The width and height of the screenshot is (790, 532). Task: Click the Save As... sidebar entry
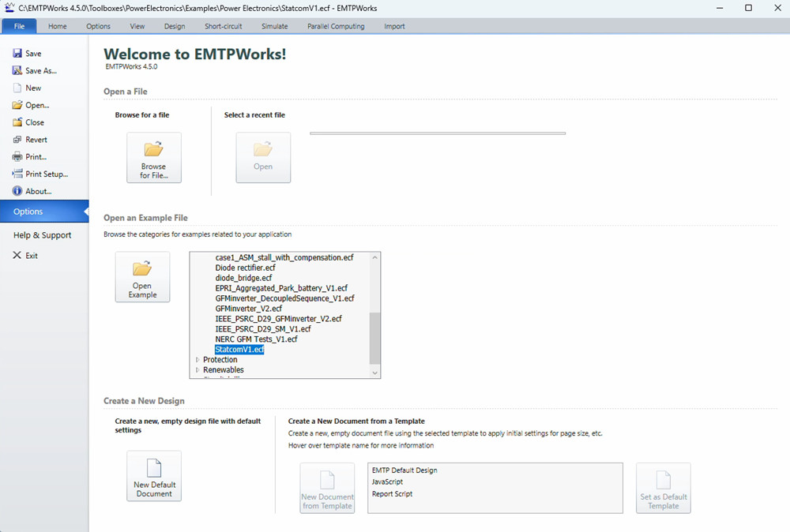tap(41, 70)
